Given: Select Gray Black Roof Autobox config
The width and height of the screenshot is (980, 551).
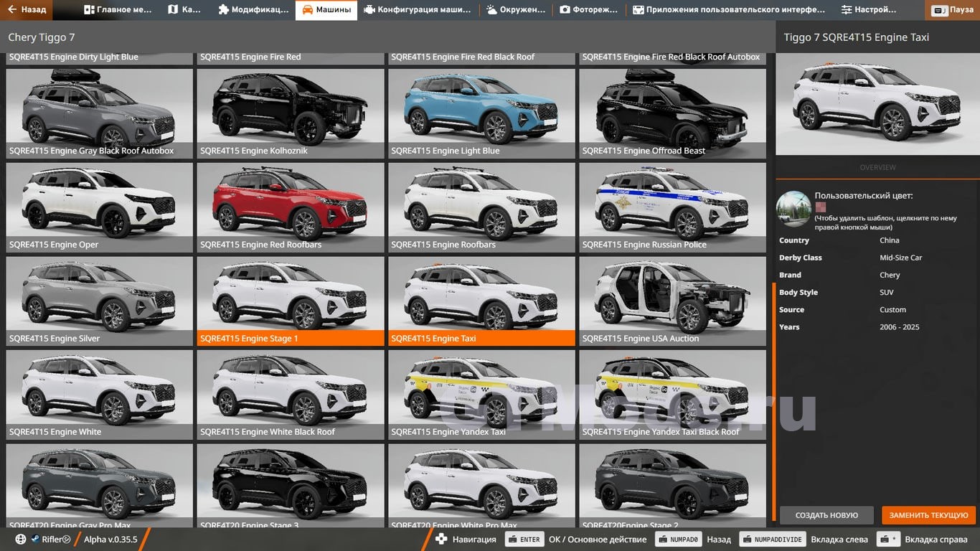Looking at the screenshot, I should pyautogui.click(x=100, y=113).
